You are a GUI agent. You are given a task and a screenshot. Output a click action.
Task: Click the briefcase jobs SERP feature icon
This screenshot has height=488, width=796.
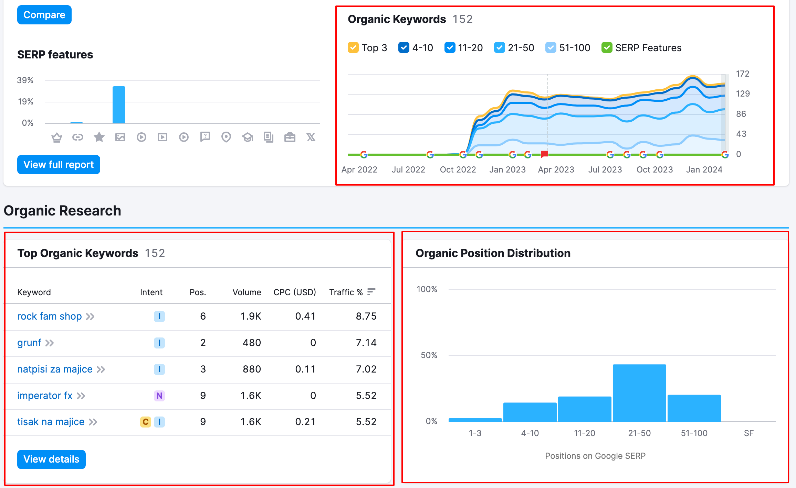click(x=290, y=137)
